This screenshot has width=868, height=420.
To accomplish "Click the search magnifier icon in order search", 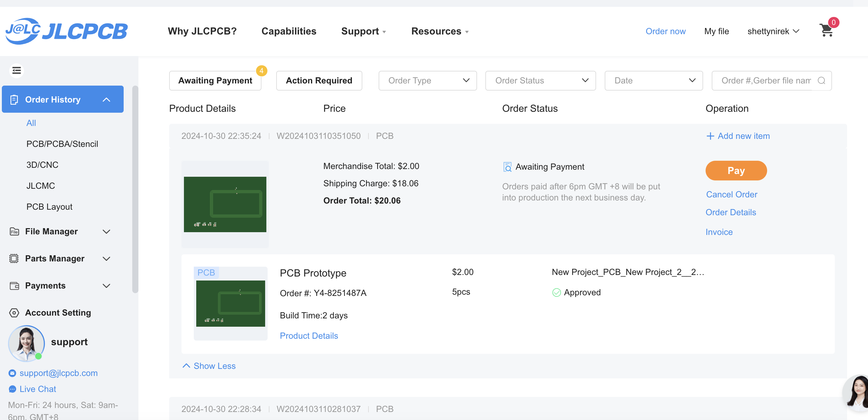I will (x=821, y=81).
